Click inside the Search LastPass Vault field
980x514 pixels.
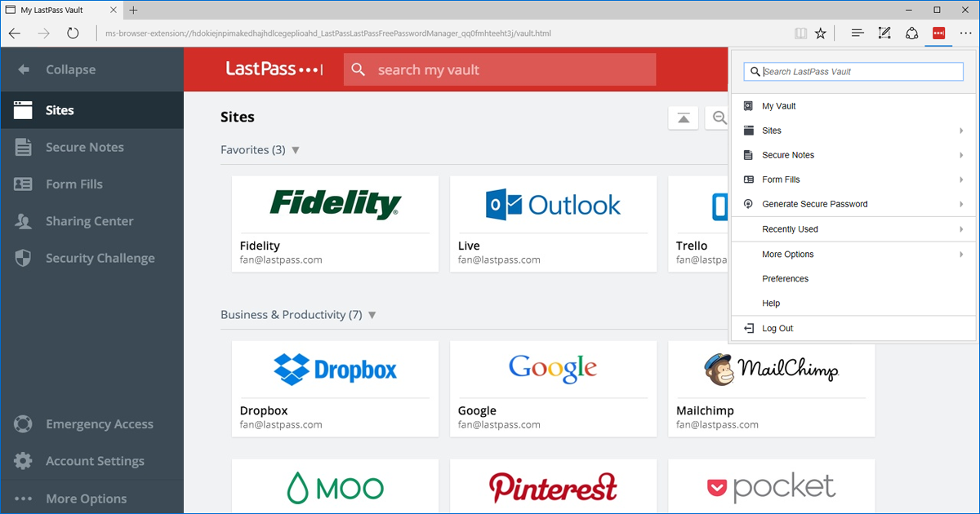(x=853, y=71)
